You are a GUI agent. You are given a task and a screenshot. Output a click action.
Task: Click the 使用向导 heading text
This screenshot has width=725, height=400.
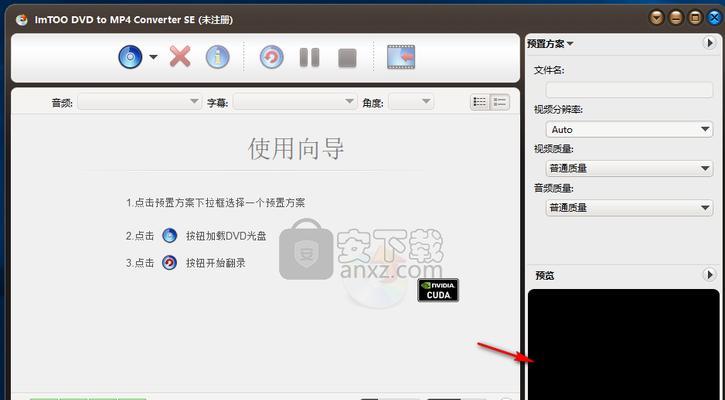click(296, 149)
